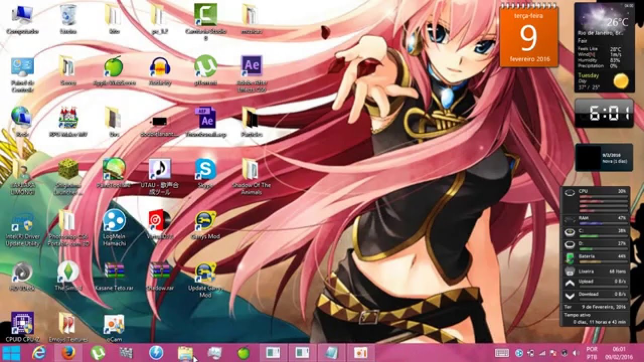Screen dimensions: 644x362
Task: Open the orange calendar gadget
Action: click(x=528, y=36)
